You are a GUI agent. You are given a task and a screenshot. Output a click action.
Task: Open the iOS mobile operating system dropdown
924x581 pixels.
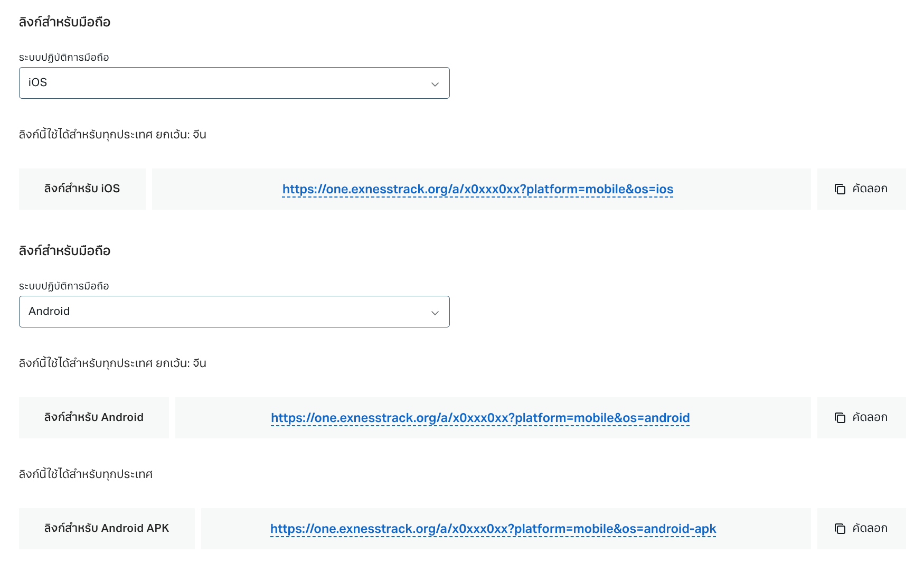pyautogui.click(x=234, y=83)
